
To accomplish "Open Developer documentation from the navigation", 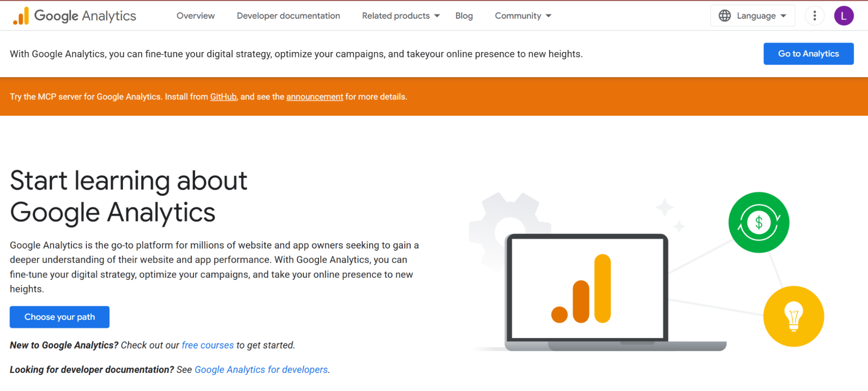I will click(x=288, y=16).
